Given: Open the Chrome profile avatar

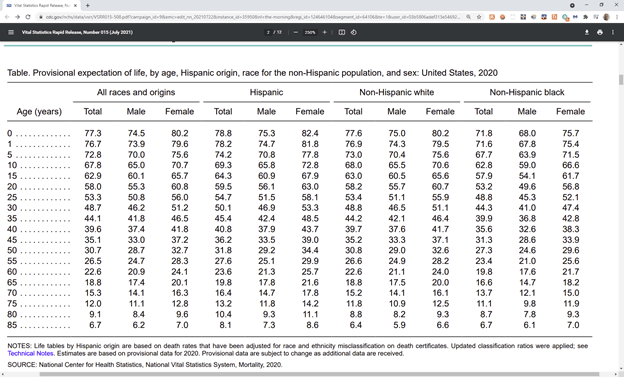Looking at the screenshot, I should [606, 17].
